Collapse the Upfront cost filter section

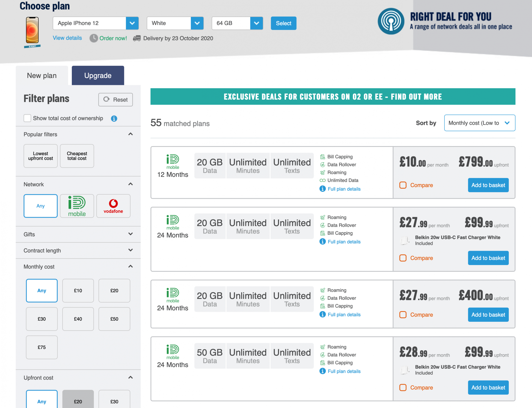click(x=130, y=377)
